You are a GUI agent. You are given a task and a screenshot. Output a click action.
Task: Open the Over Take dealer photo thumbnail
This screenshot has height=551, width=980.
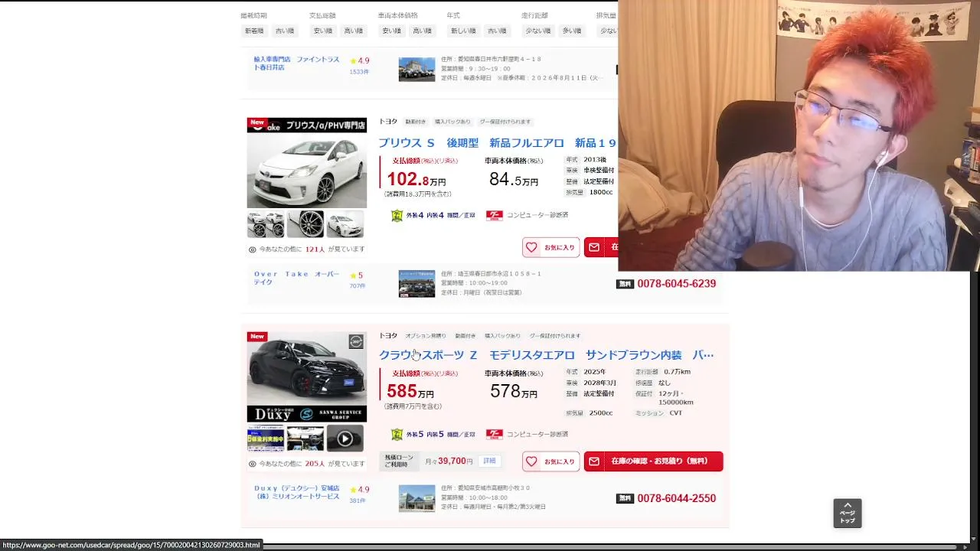coord(416,283)
